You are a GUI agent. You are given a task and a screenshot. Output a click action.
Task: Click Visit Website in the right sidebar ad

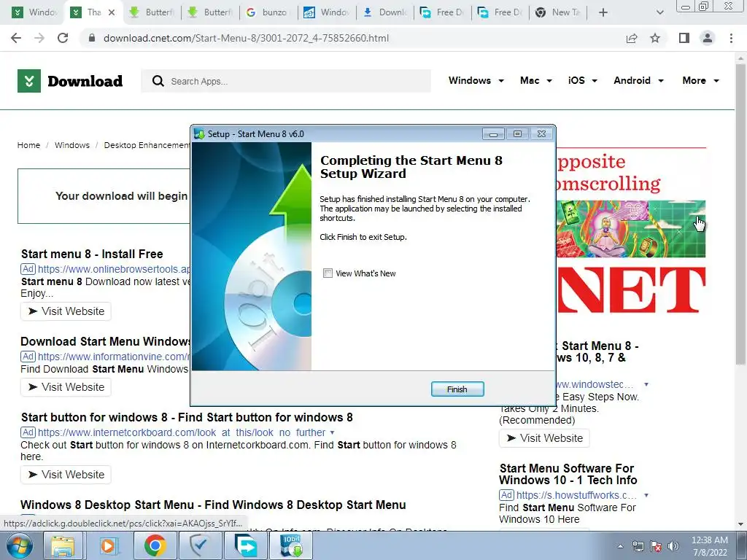tap(544, 438)
